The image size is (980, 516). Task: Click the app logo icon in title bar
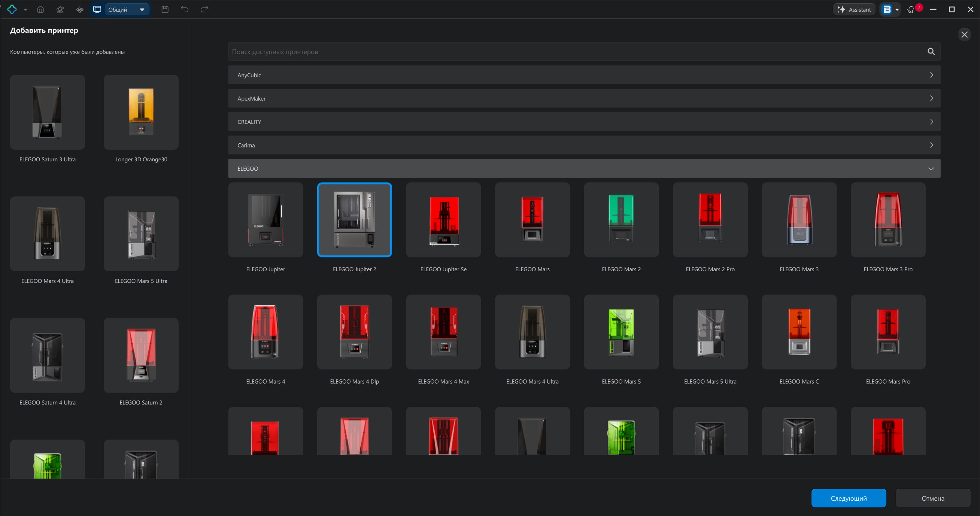12,9
